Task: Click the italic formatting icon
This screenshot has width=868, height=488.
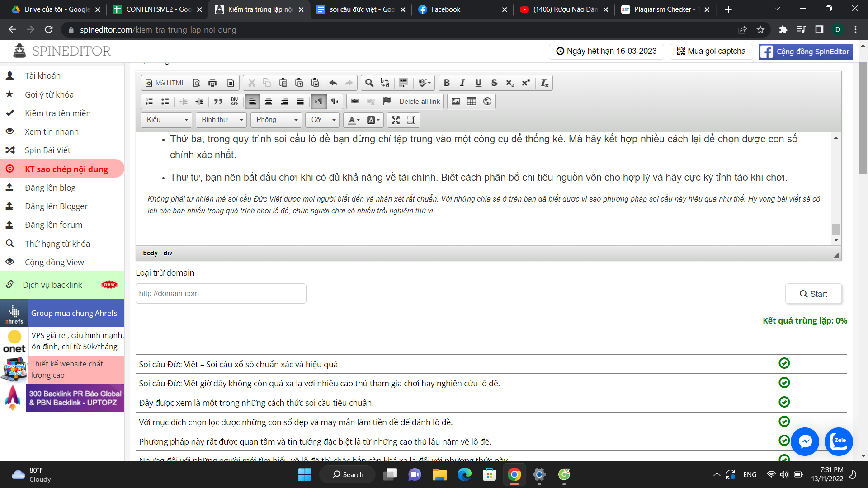Action: coord(462,83)
